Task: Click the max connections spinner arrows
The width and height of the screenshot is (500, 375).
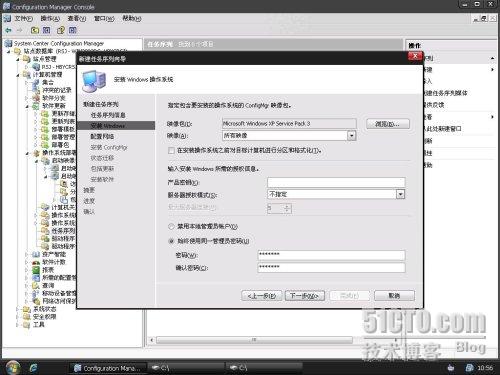Action: (x=287, y=209)
